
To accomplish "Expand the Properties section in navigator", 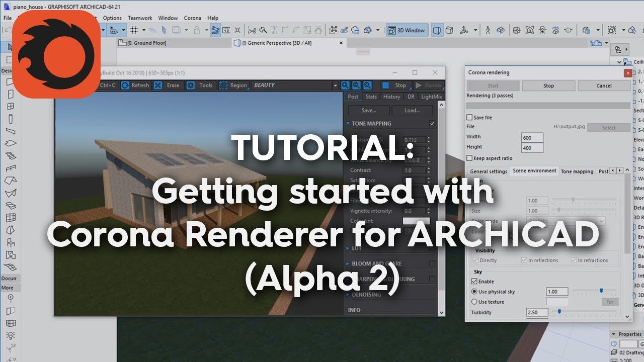I will point(614,334).
